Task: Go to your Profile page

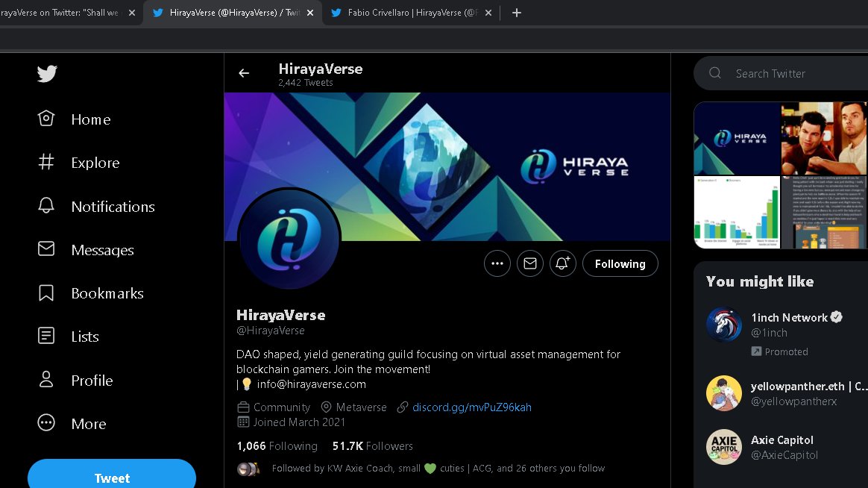Action: [75, 380]
